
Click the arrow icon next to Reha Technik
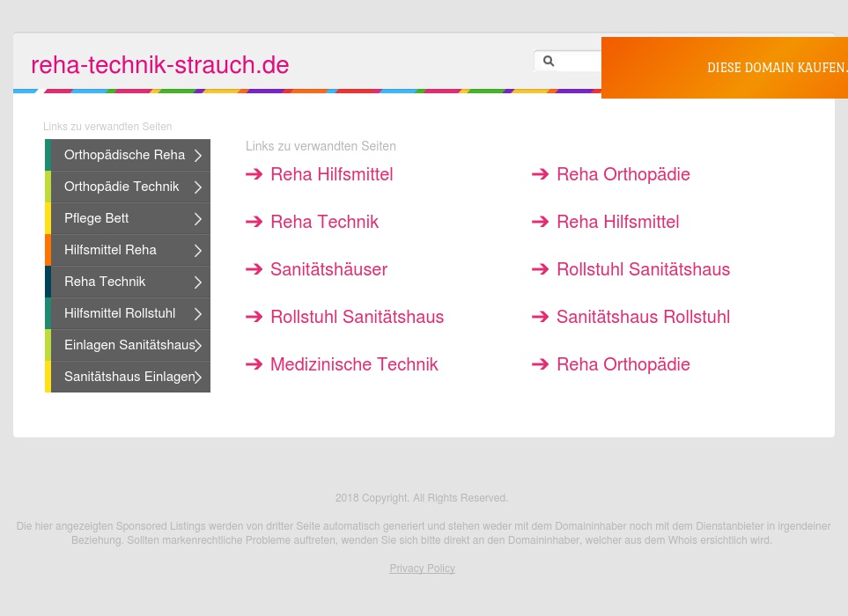coord(254,222)
